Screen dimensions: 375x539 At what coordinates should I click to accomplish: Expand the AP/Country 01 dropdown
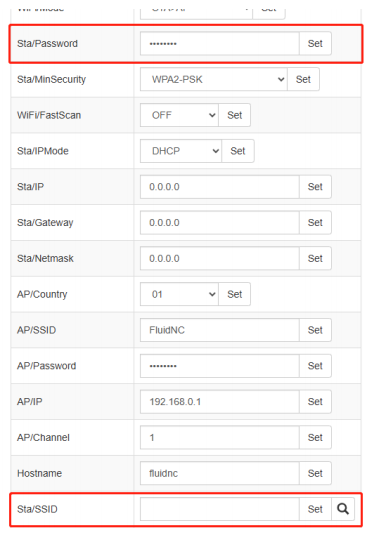[x=179, y=294]
